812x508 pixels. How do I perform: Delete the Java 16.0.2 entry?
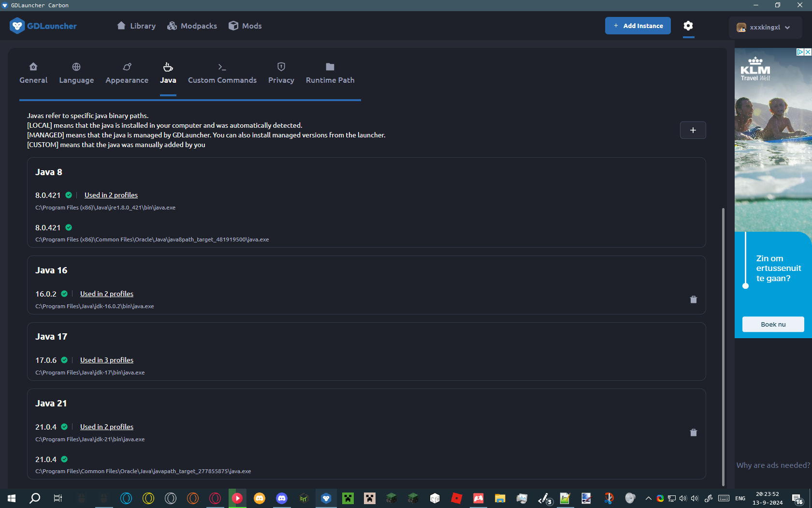coord(694,299)
